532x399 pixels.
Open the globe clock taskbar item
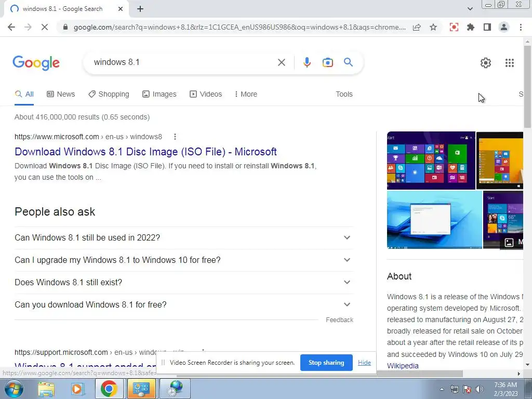(x=174, y=389)
